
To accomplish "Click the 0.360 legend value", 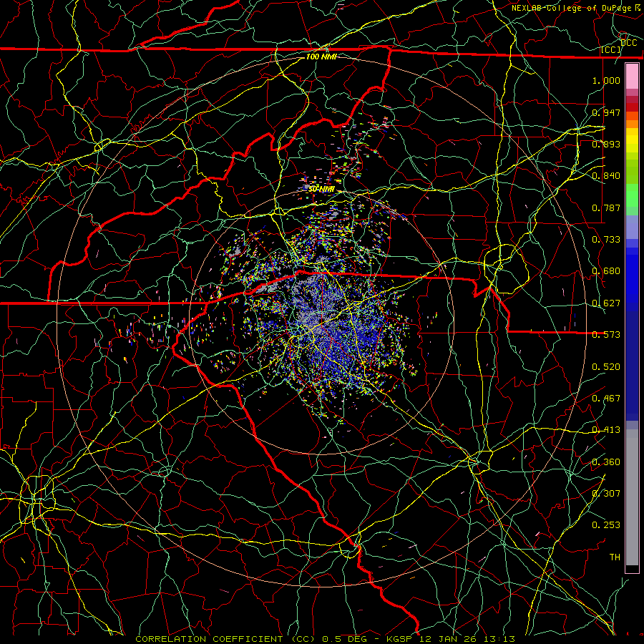I will click(606, 462).
